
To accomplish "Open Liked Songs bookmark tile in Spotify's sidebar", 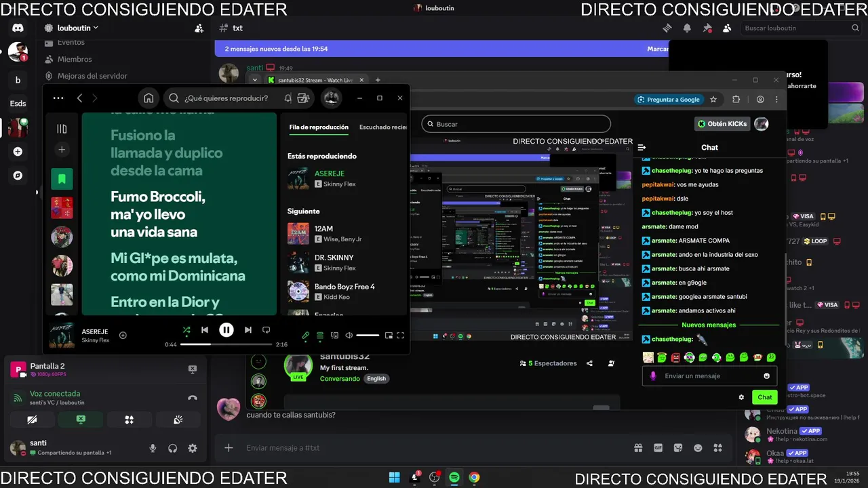I will coord(62,179).
